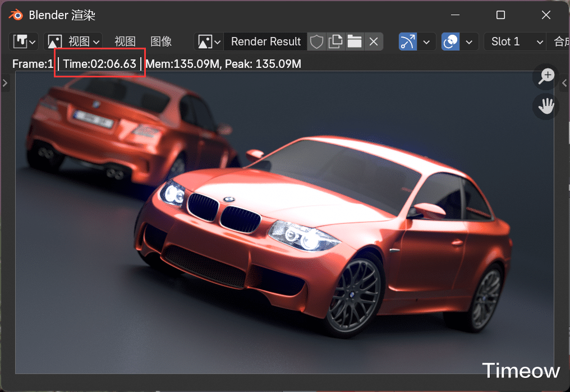This screenshot has width=570, height=392.
Task: Click the new image copy icon
Action: pyautogui.click(x=336, y=41)
